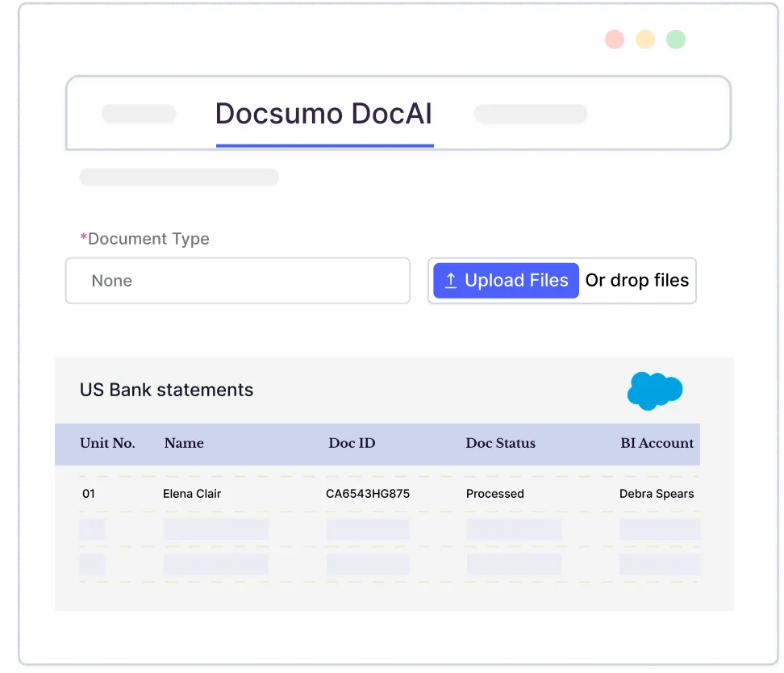This screenshot has width=784, height=673.
Task: Click the Document Type label
Action: (144, 239)
